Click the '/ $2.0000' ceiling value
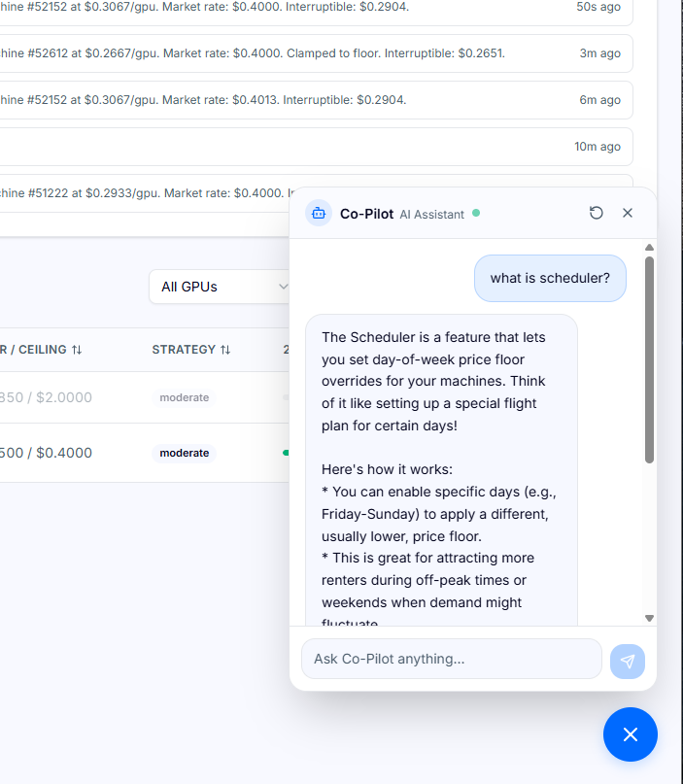This screenshot has width=683, height=784. pyautogui.click(x=59, y=397)
